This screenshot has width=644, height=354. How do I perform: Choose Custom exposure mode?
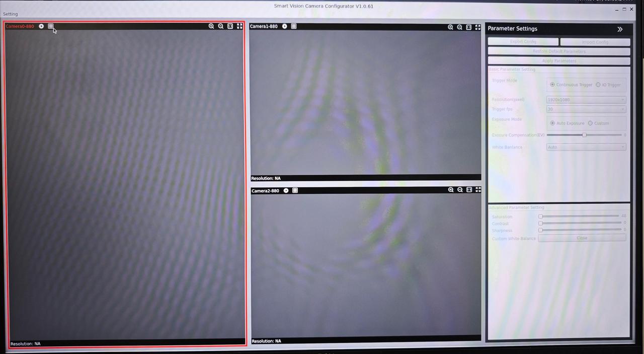pos(590,123)
